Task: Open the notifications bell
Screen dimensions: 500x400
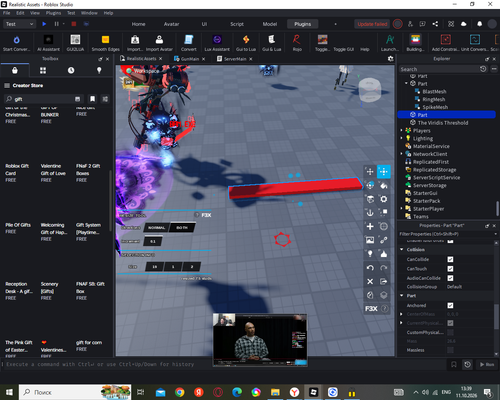Action: [479, 24]
